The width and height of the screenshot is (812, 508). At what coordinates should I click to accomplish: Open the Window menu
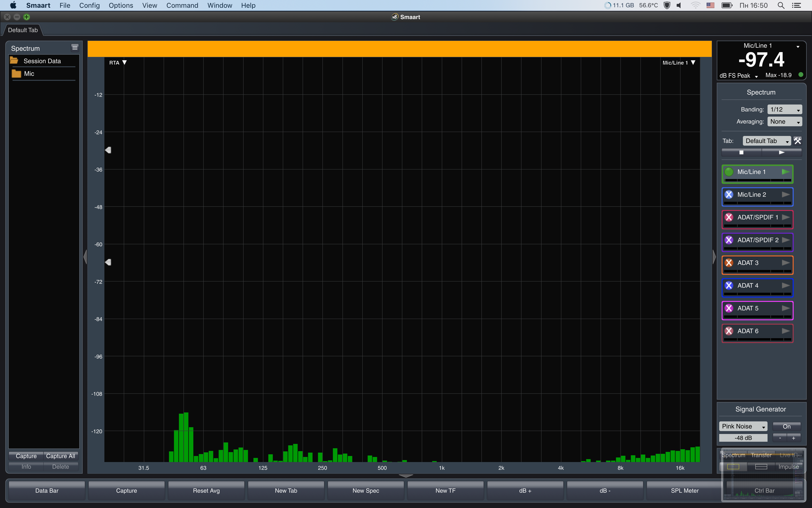[x=220, y=5]
